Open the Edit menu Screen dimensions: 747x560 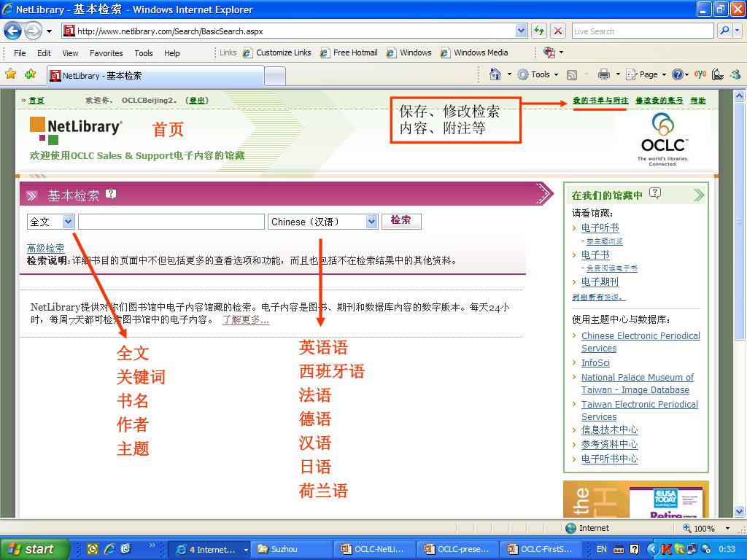point(44,52)
